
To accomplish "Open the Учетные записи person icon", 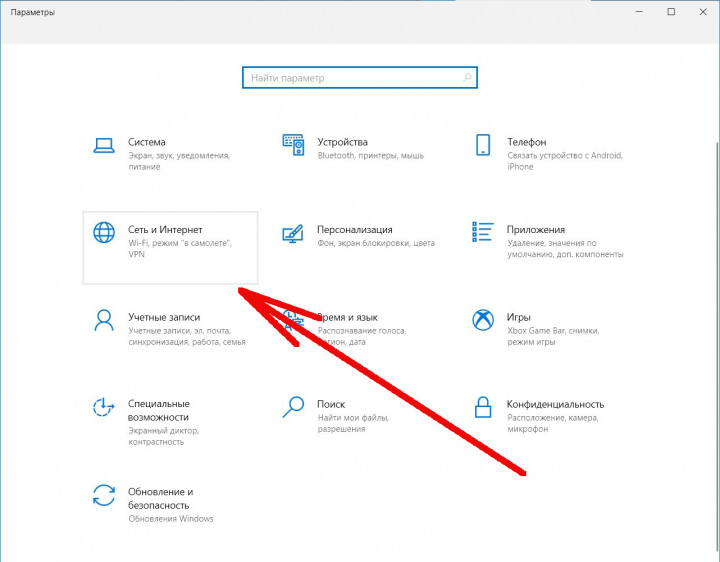I will (x=103, y=320).
